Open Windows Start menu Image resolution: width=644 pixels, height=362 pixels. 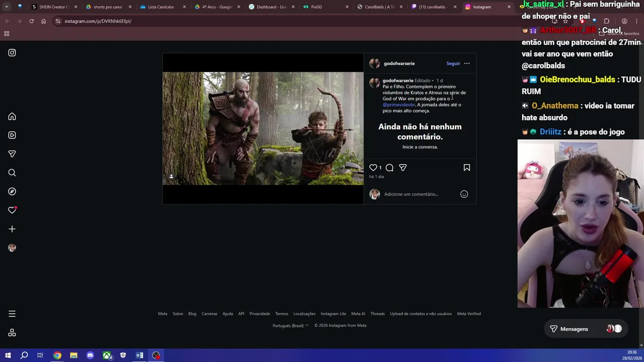pyautogui.click(x=8, y=355)
